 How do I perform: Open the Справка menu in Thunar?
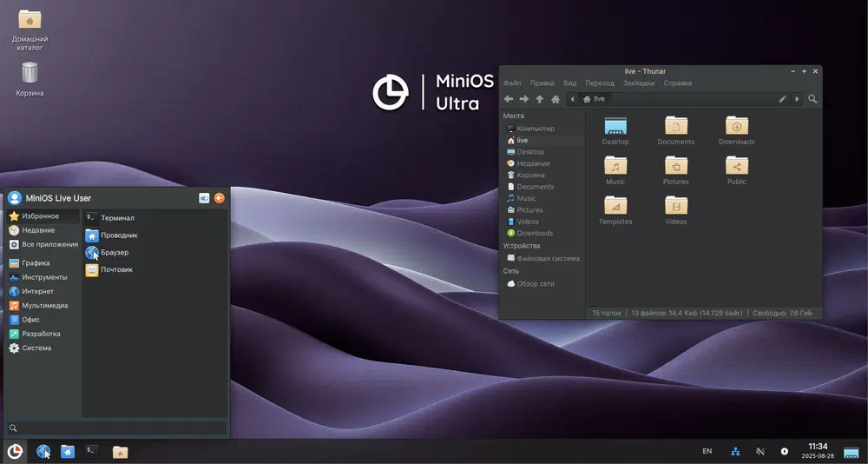tap(677, 83)
